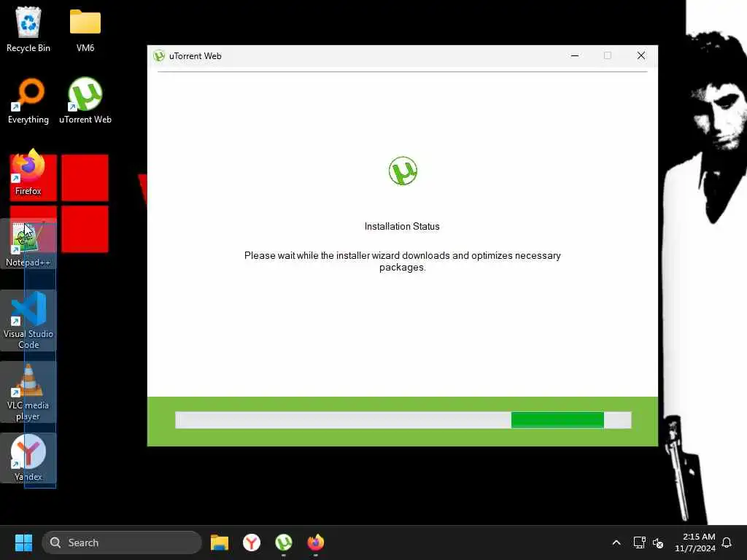The height and width of the screenshot is (560, 747).
Task: Minimize the uTorrent Web installer window
Action: (x=575, y=55)
